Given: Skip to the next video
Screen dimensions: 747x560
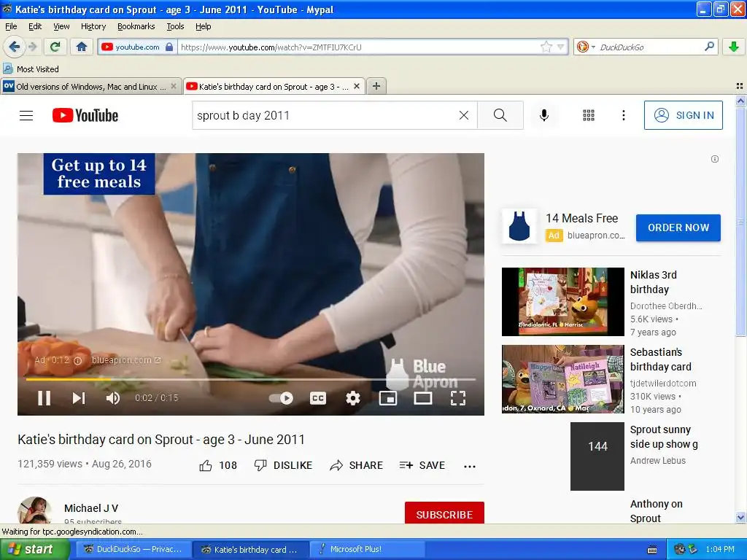Looking at the screenshot, I should click(x=79, y=397).
